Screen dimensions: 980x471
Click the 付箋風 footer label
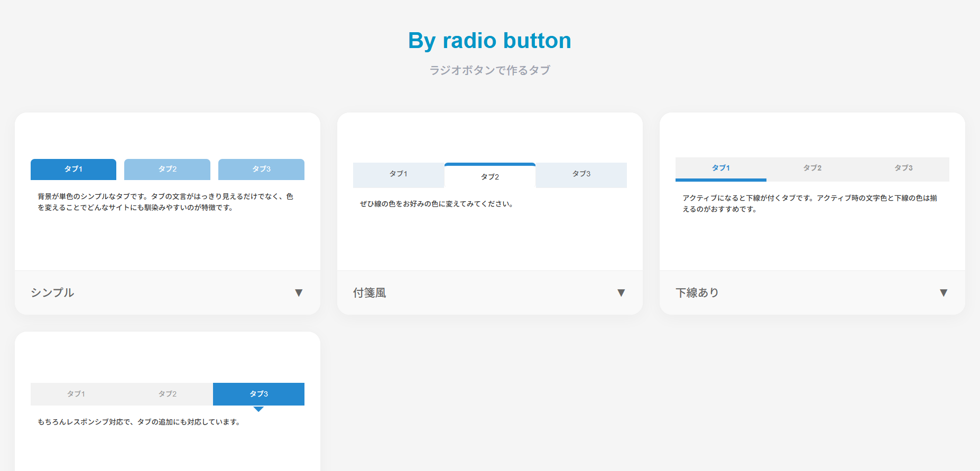click(x=369, y=293)
